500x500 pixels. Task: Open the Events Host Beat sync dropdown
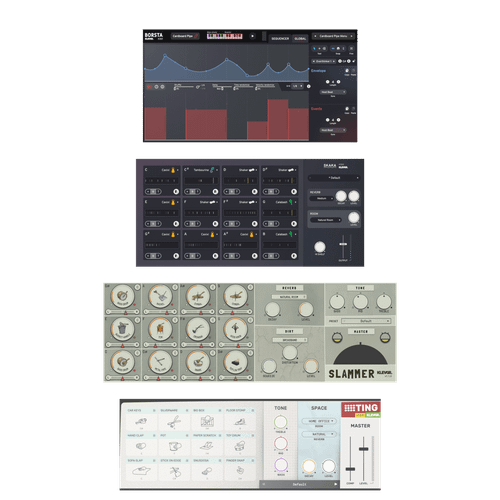click(x=333, y=130)
